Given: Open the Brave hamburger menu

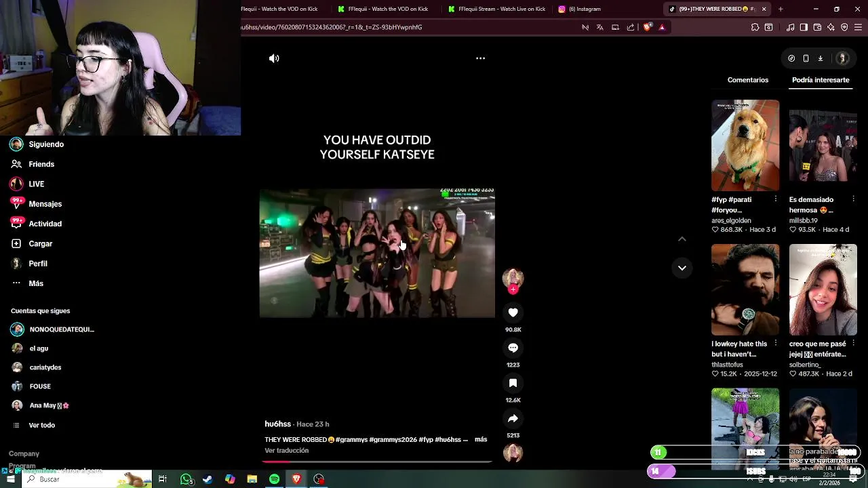Looking at the screenshot, I should point(859,27).
